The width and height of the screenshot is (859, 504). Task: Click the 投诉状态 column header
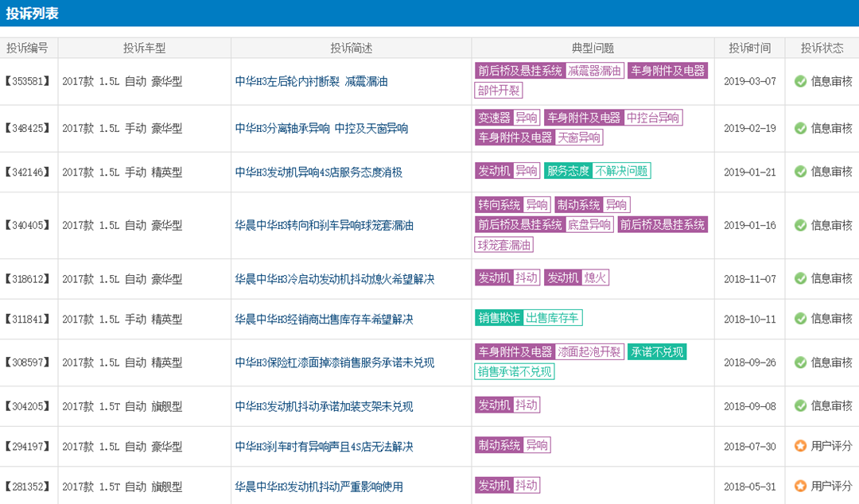pyautogui.click(x=822, y=48)
